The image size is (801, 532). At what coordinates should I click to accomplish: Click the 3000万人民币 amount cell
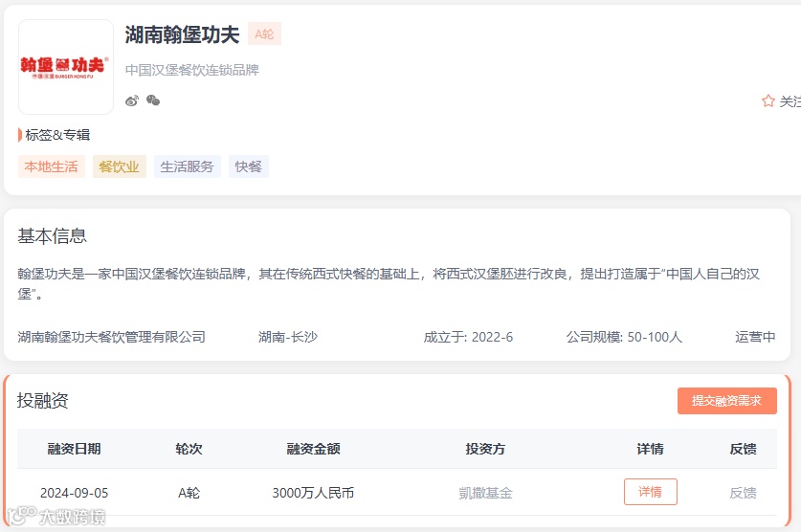313,493
